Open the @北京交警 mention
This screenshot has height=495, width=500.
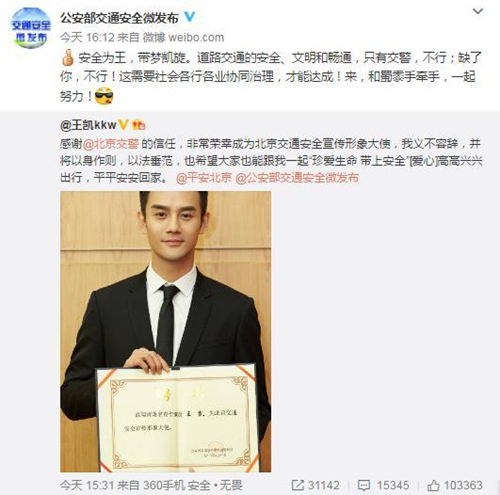[111, 144]
